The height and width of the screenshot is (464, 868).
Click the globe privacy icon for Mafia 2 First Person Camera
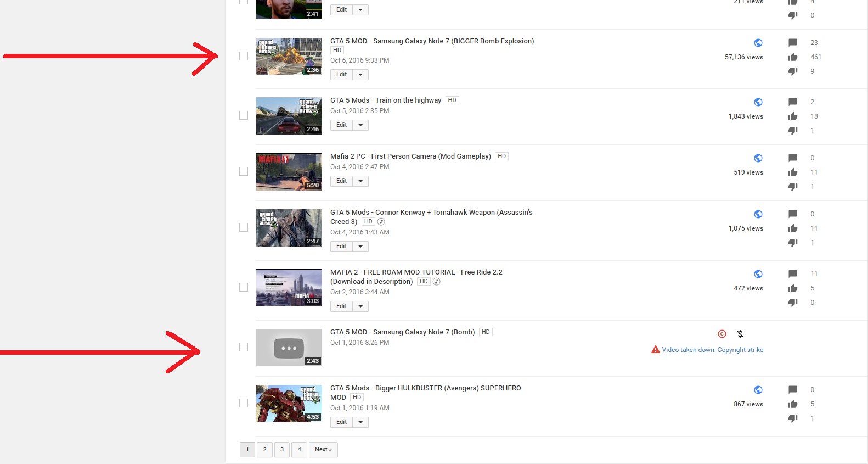[x=758, y=158]
